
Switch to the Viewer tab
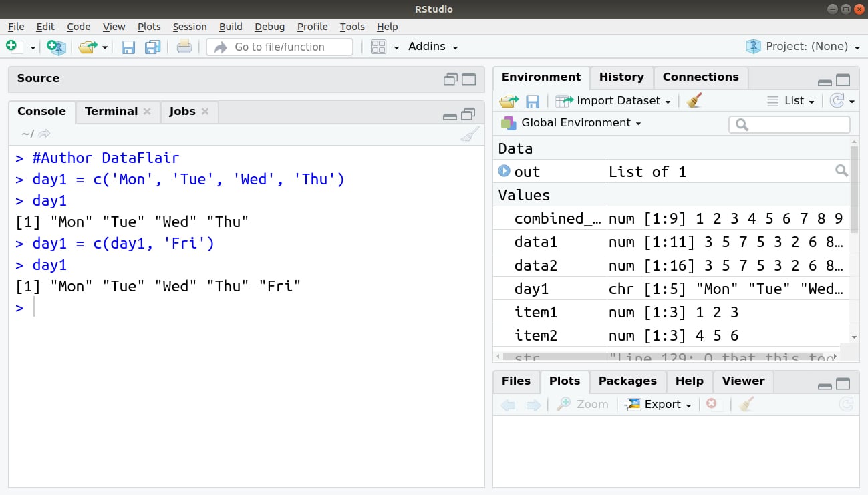[x=743, y=381]
